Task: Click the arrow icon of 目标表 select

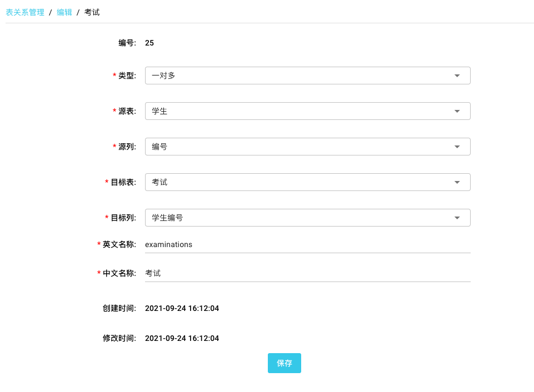Action: [x=457, y=182]
